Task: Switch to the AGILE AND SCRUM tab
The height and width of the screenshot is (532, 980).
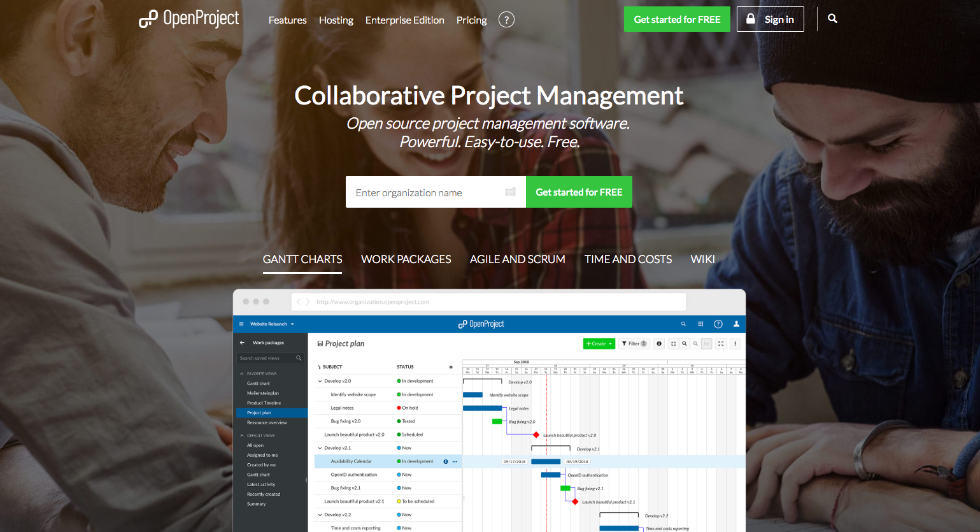Action: tap(518, 259)
